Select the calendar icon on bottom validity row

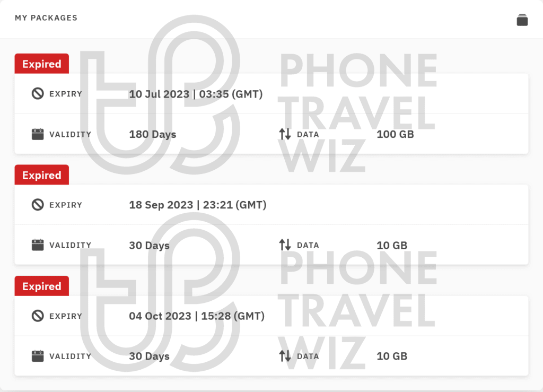[37, 356]
